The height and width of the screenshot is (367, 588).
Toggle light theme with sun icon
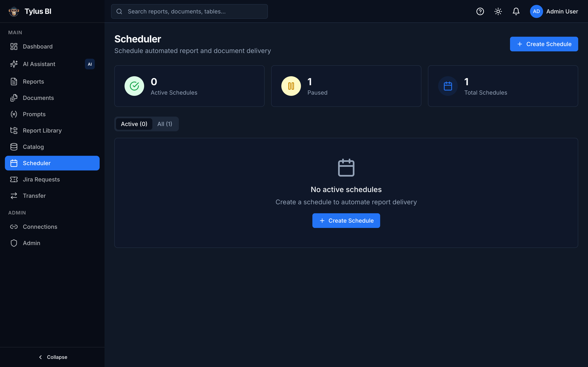pos(498,11)
